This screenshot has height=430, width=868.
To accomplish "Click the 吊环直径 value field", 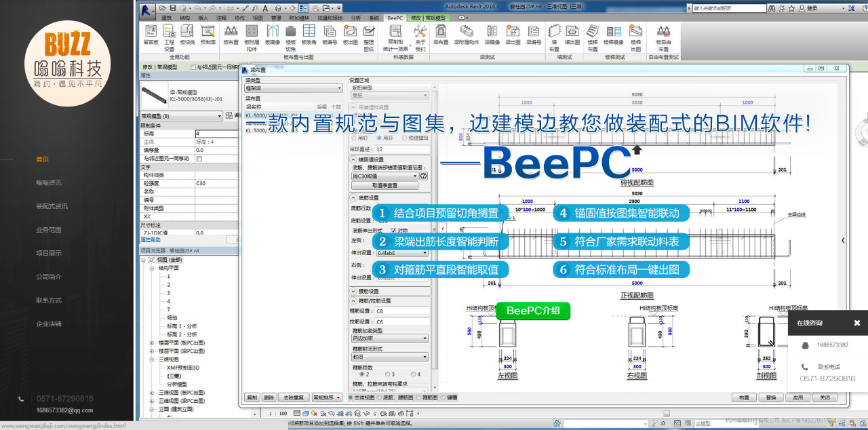I will [402, 149].
